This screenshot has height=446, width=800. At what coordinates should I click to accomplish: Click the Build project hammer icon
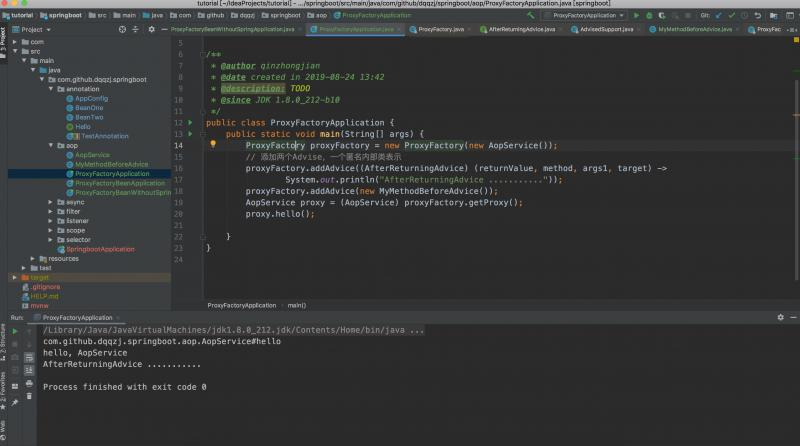[531, 15]
